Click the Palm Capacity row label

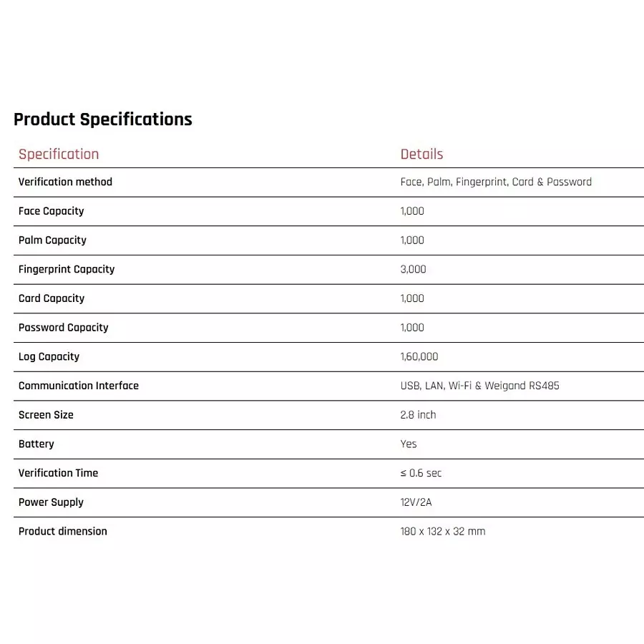[52, 240]
